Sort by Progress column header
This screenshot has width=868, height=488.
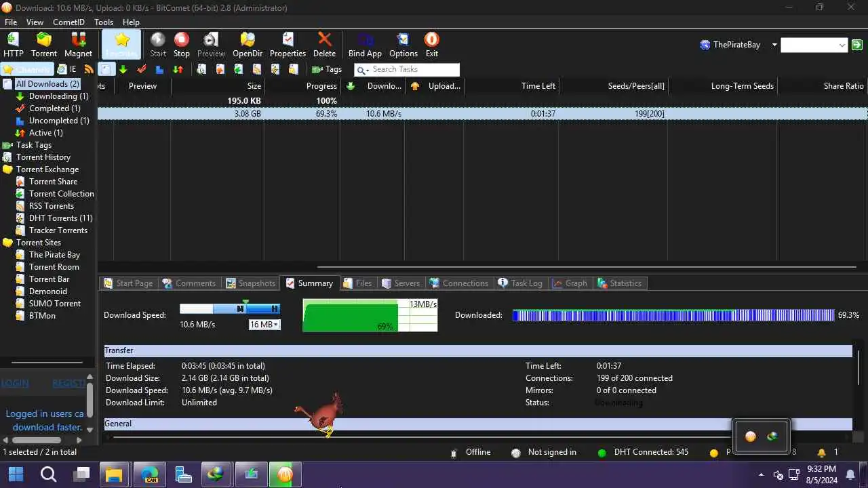click(321, 86)
